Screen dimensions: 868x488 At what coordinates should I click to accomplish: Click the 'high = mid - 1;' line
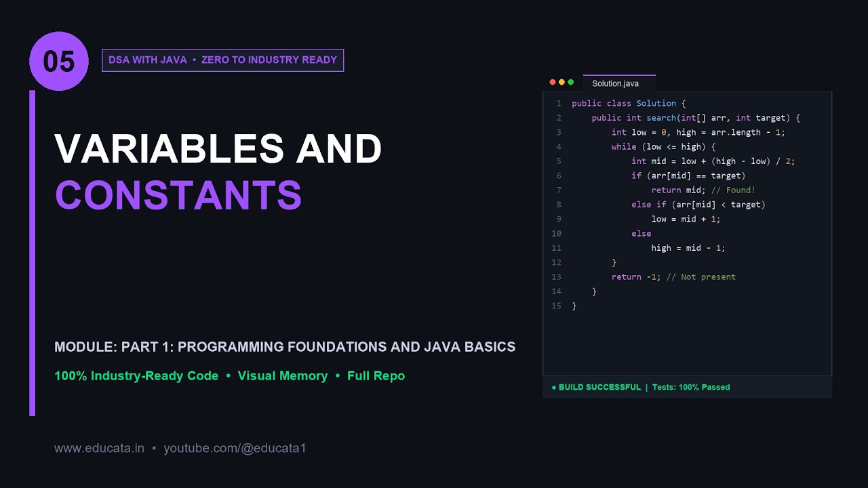[x=688, y=248]
